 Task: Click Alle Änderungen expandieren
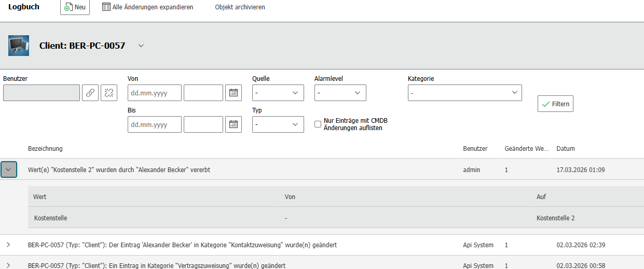pyautogui.click(x=147, y=7)
